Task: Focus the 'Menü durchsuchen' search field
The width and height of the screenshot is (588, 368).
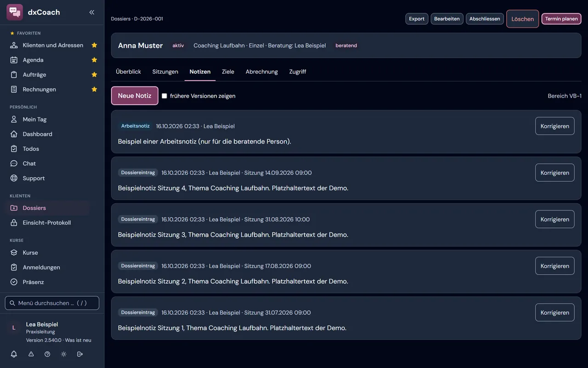Action: 52,303
